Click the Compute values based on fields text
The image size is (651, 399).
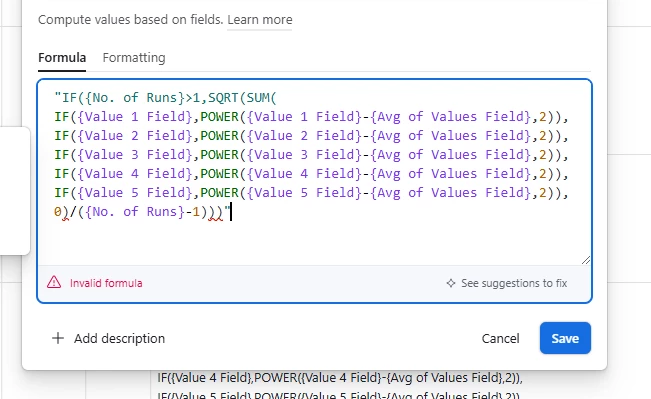[x=131, y=20]
